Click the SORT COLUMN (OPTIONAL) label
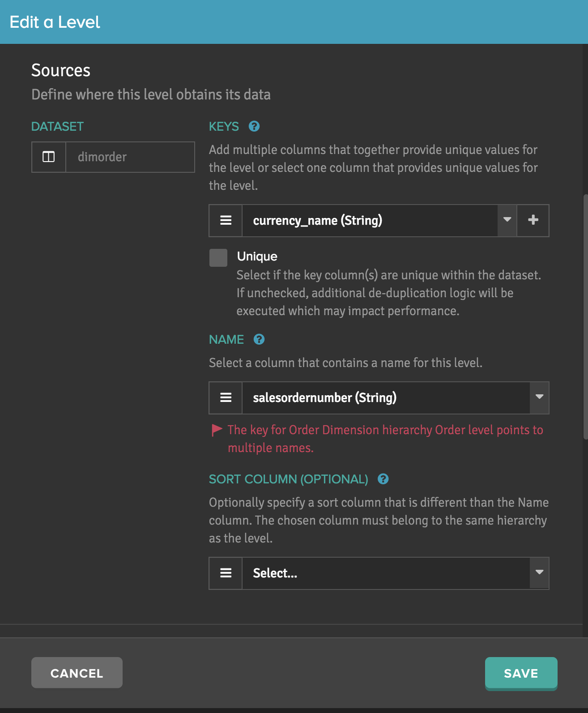 click(x=289, y=479)
